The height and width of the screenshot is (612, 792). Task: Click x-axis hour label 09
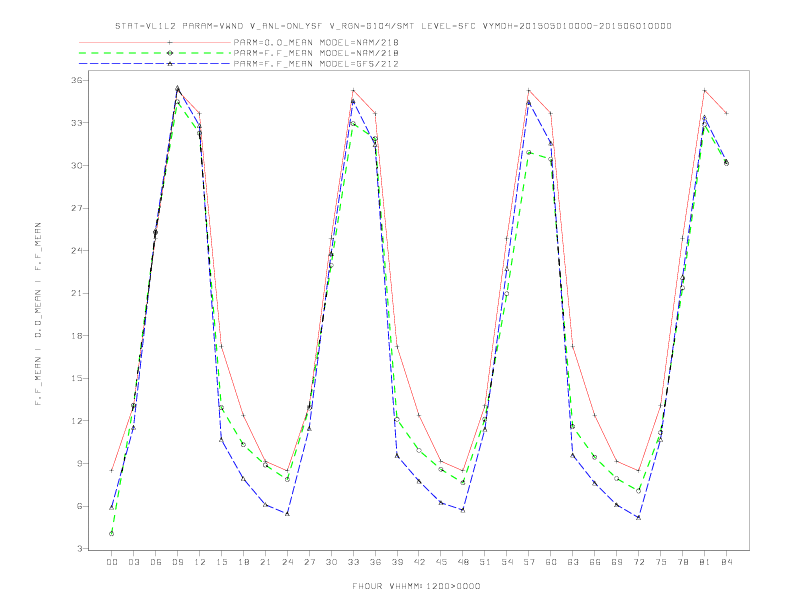[177, 562]
